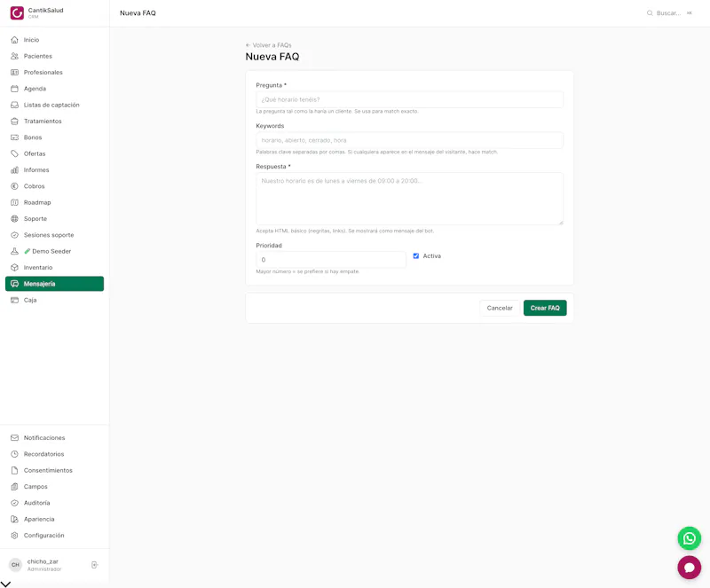Click the Bonos ticket icon
The width and height of the screenshot is (710, 588).
point(14,137)
